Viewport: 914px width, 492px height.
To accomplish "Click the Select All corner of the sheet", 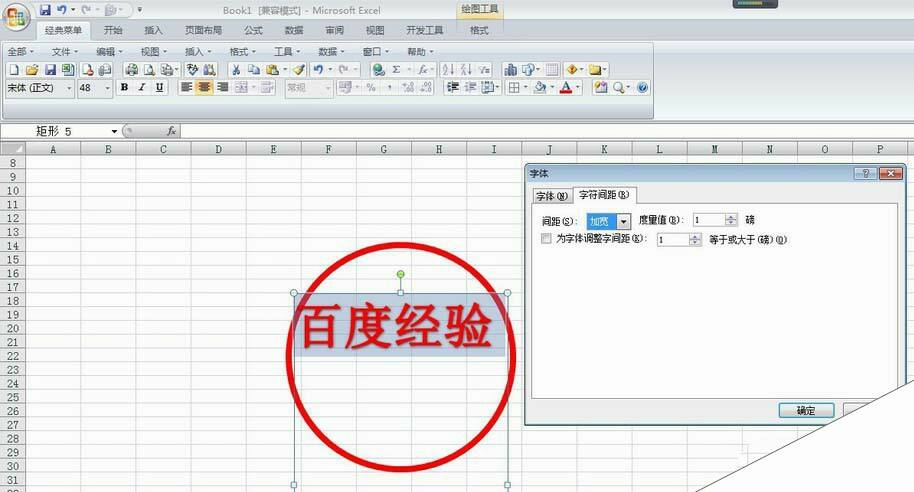I will coord(13,149).
